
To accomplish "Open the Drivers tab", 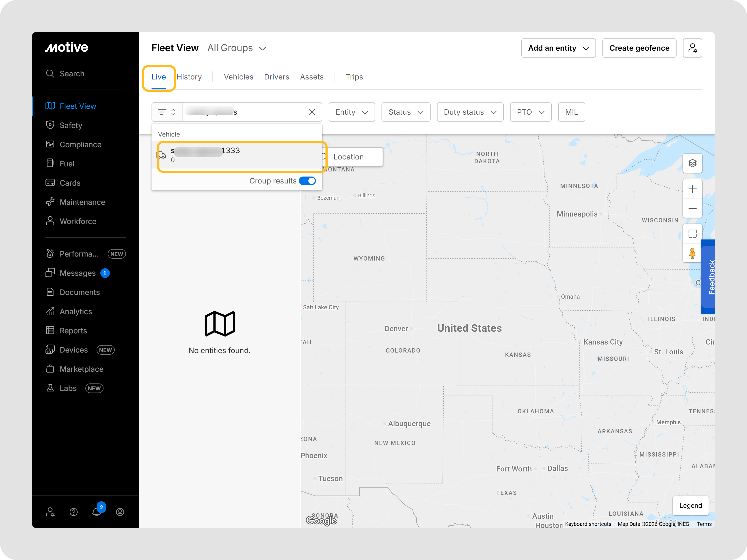I will tap(277, 77).
